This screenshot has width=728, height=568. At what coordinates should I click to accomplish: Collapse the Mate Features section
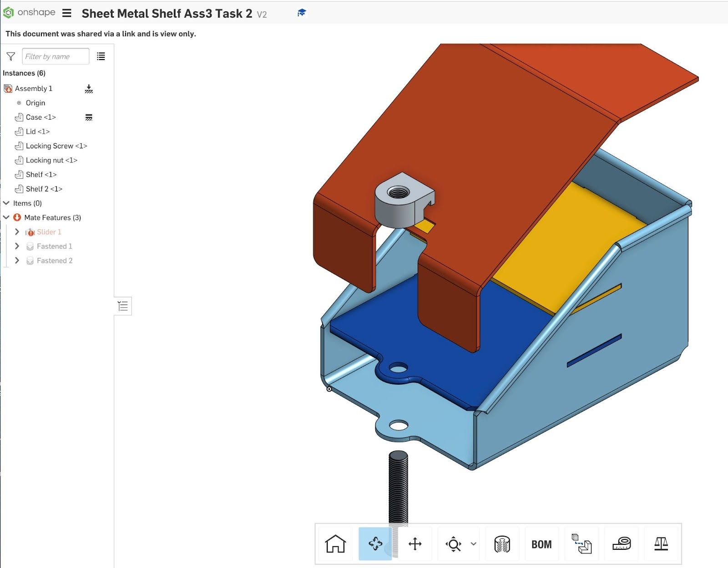coord(6,217)
